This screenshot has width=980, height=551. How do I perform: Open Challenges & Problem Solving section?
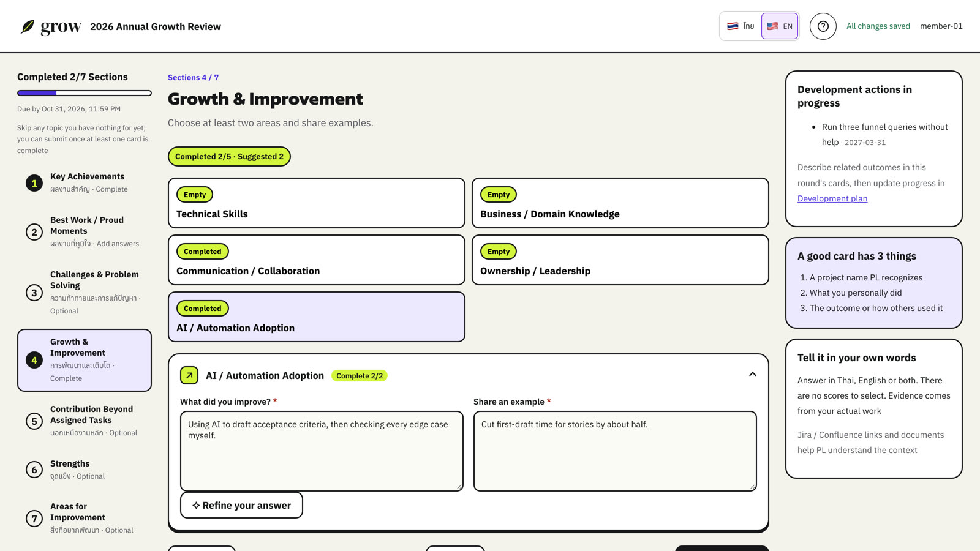(x=85, y=292)
